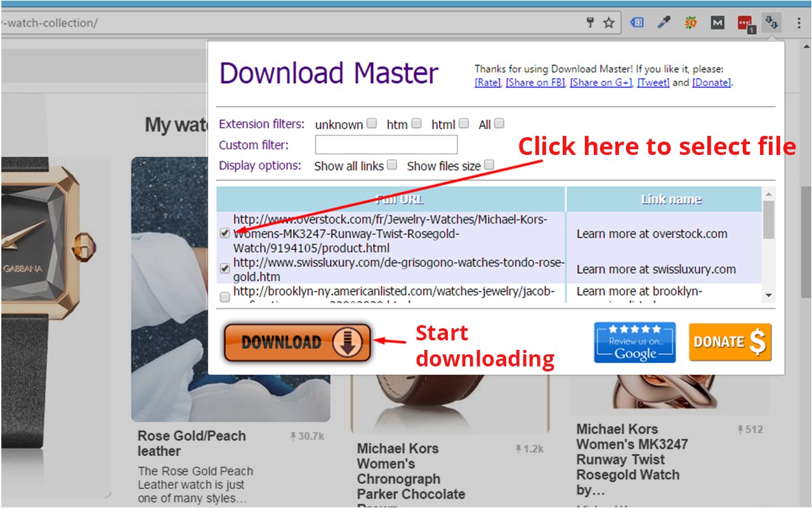Click the Custom filter text field
812x508 pixels.
point(386,145)
